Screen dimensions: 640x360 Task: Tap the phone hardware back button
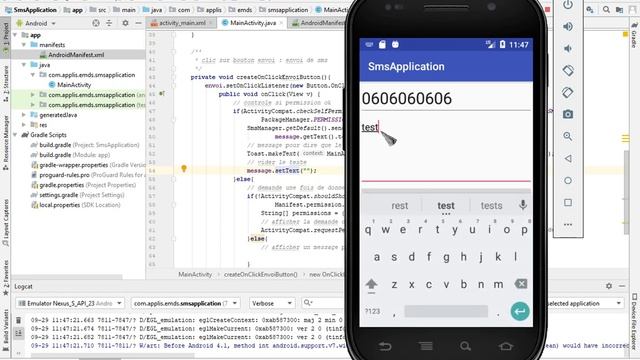point(385,347)
